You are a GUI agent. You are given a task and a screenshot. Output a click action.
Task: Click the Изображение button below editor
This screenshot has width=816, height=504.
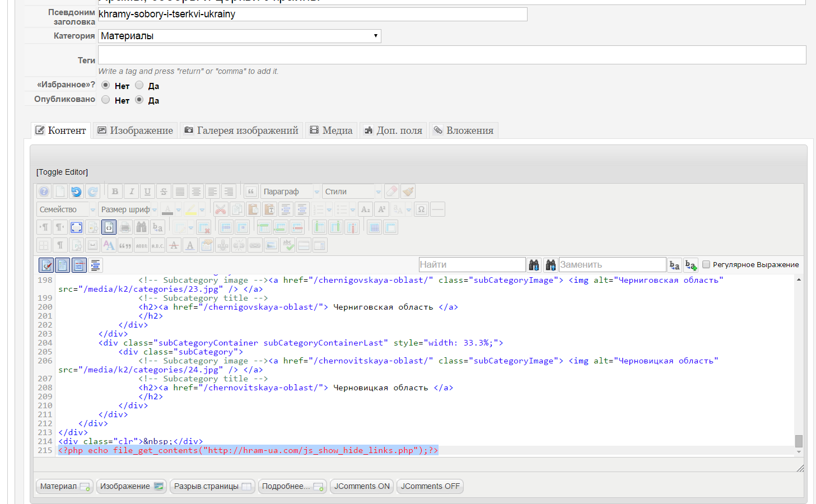(x=132, y=486)
